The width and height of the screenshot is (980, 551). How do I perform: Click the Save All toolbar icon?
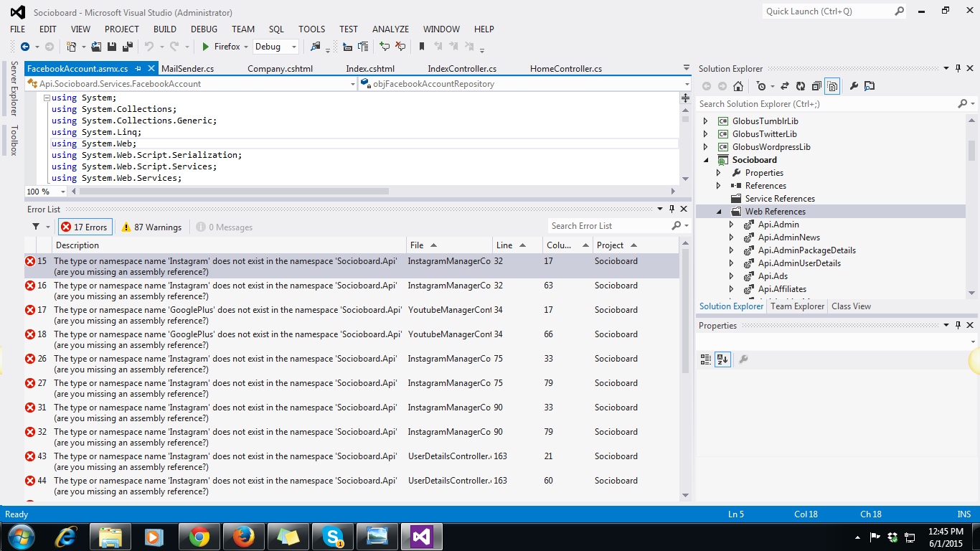[x=127, y=47]
